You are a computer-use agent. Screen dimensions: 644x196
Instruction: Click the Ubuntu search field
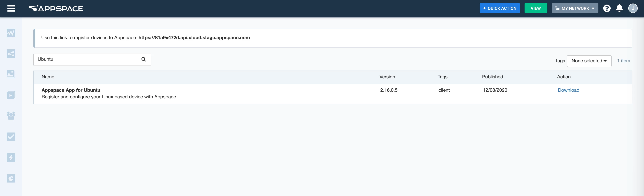click(x=92, y=59)
